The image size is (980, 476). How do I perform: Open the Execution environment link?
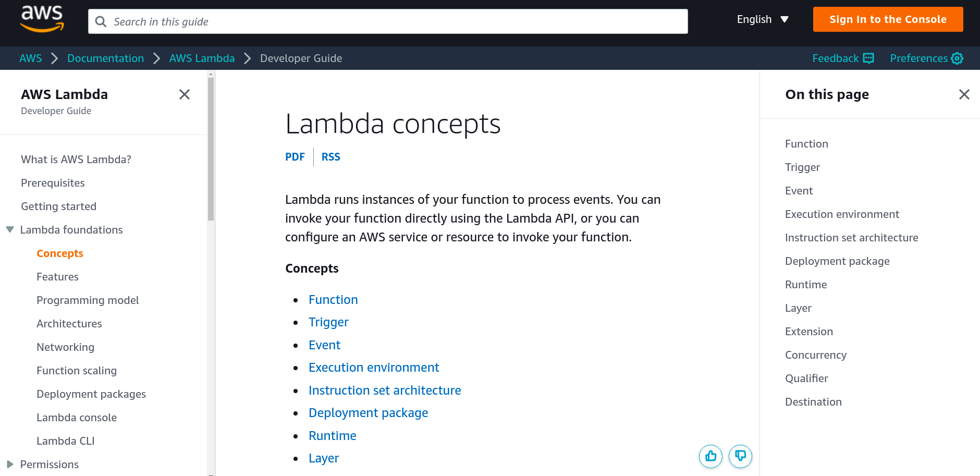[374, 368]
